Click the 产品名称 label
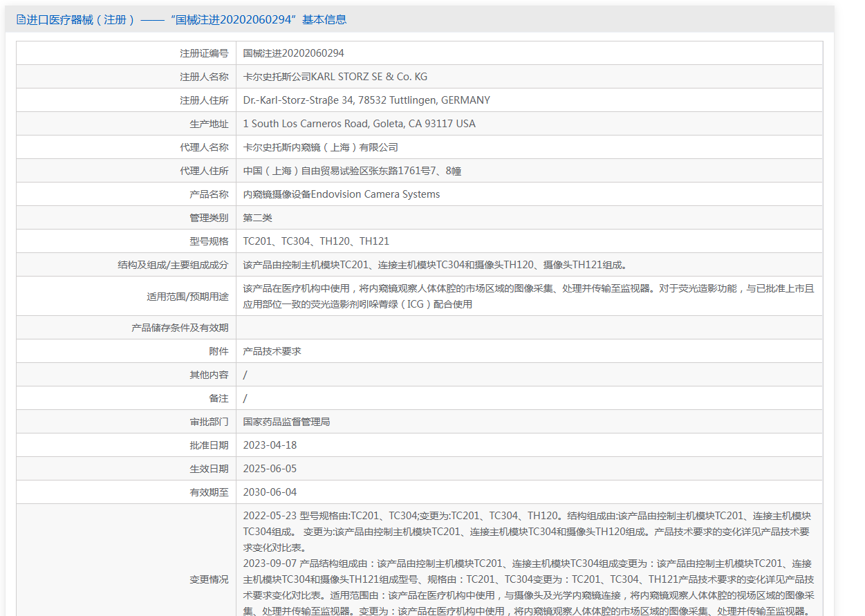Screen dimensions: 865x616 tap(209, 194)
